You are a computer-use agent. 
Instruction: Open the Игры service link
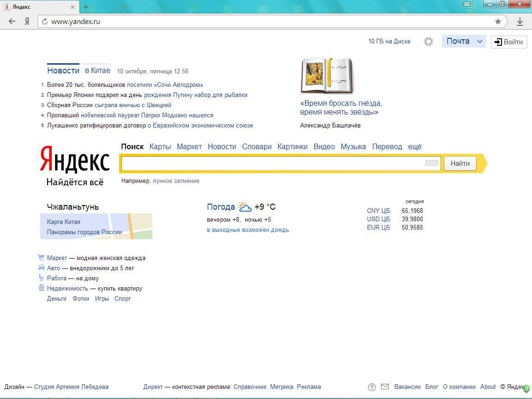102,299
